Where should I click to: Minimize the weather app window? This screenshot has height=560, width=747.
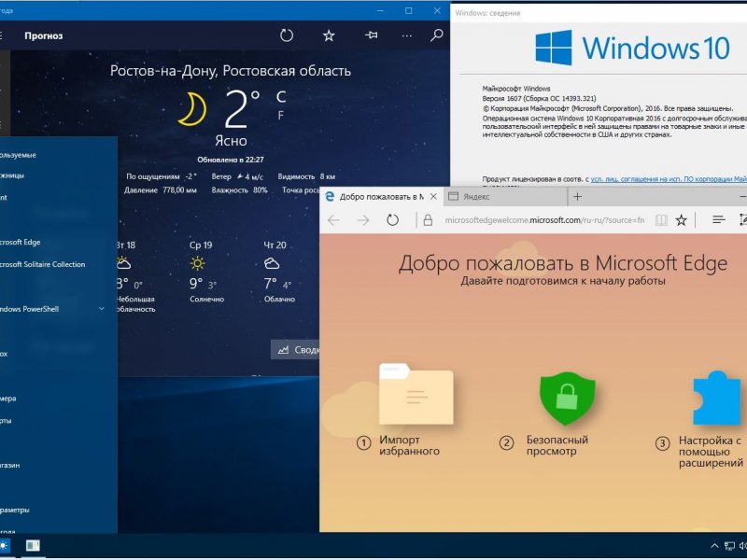tap(380, 10)
